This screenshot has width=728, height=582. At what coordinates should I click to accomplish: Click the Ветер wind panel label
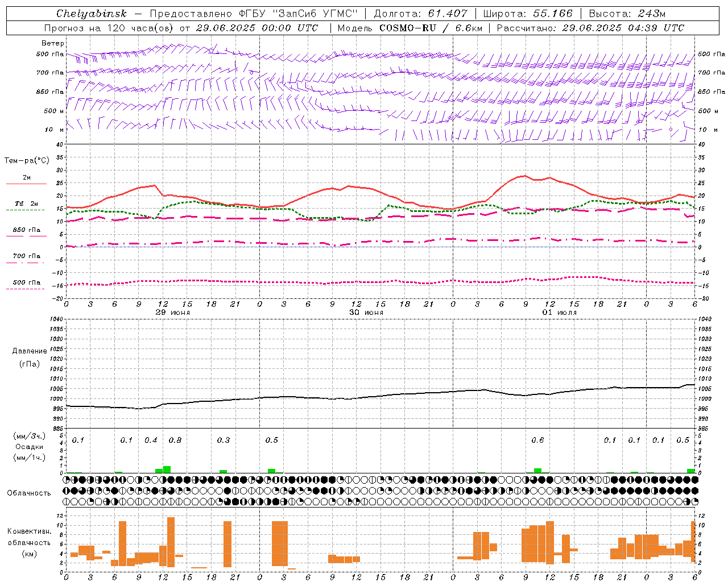tap(53, 43)
